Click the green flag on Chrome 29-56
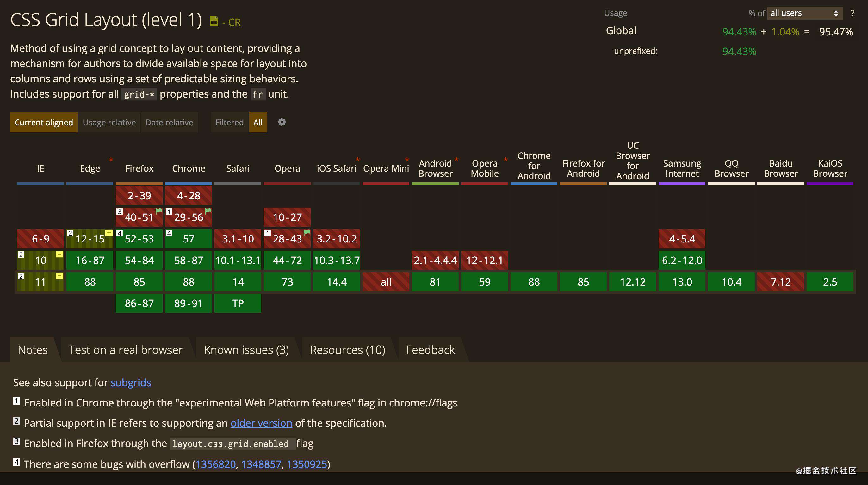The image size is (868, 485). click(208, 211)
